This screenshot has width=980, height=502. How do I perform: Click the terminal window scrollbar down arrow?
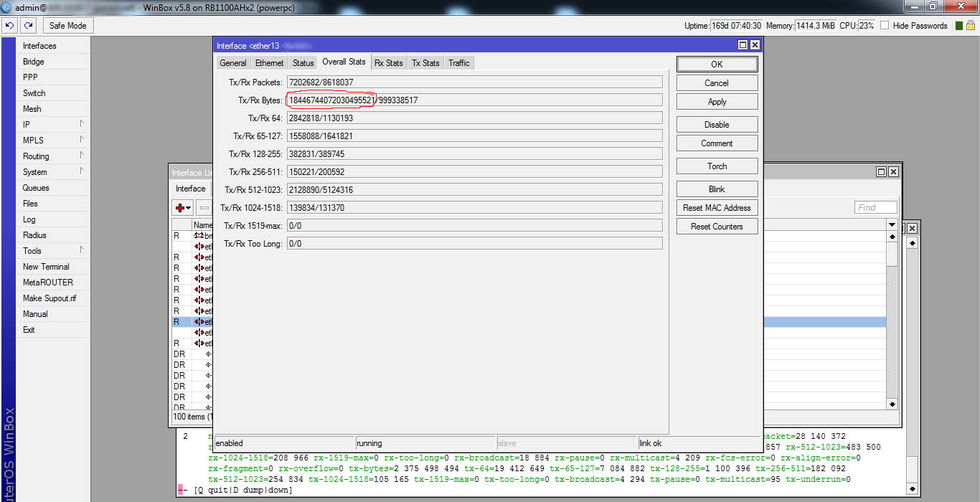(x=912, y=489)
